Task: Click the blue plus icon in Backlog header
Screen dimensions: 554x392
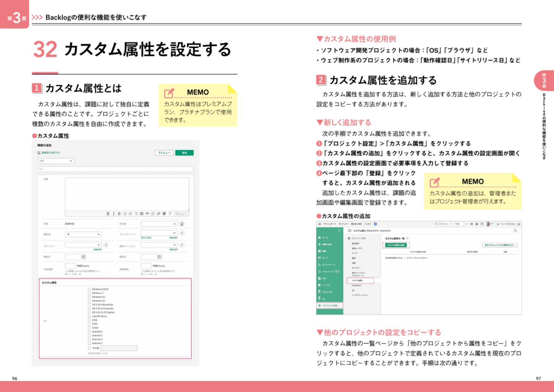Action: (x=375, y=224)
